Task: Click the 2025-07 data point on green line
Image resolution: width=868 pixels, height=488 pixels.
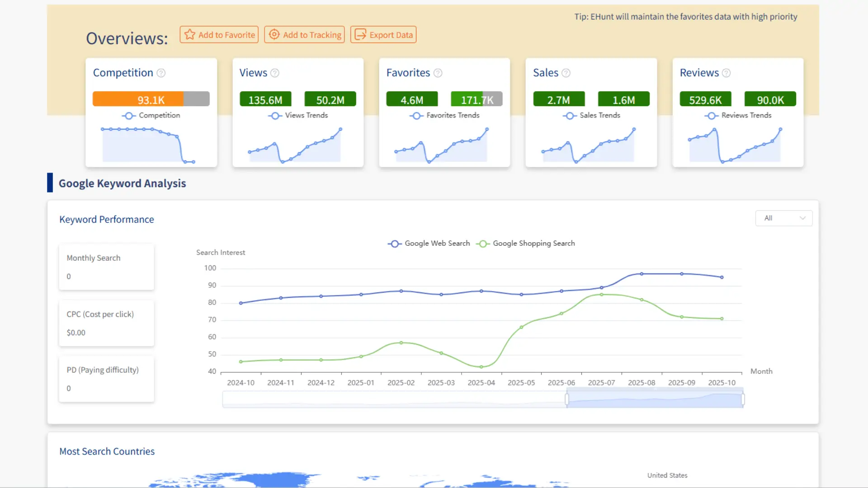Action: click(601, 295)
